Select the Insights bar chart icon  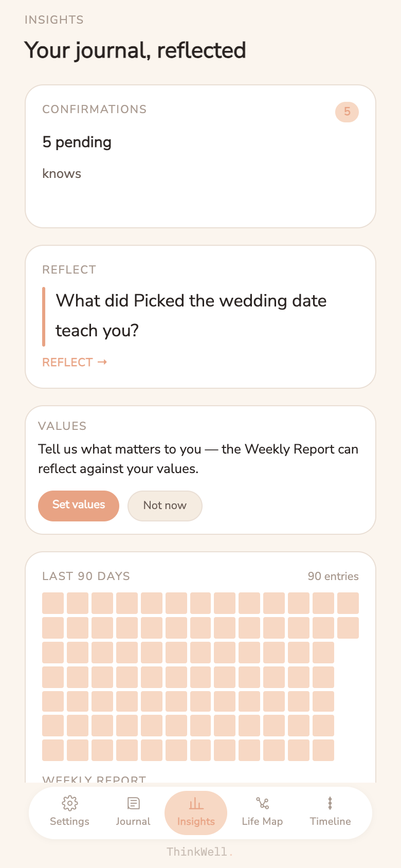[196, 803]
